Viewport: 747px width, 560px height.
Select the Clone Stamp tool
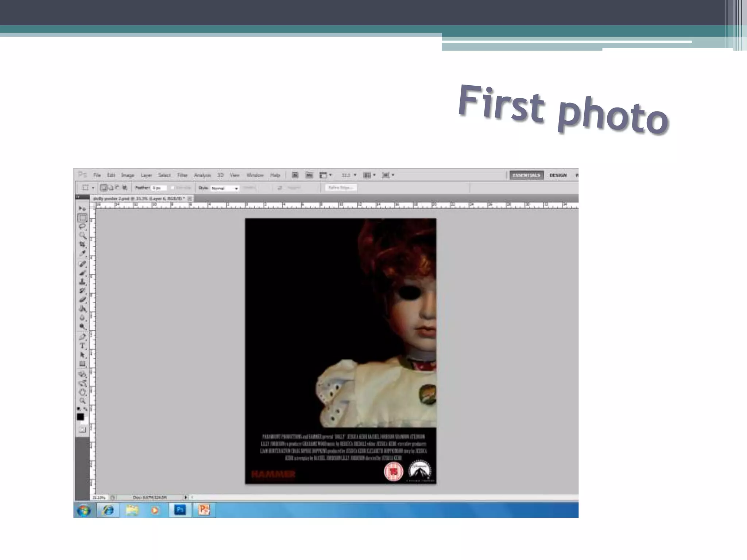pyautogui.click(x=82, y=282)
